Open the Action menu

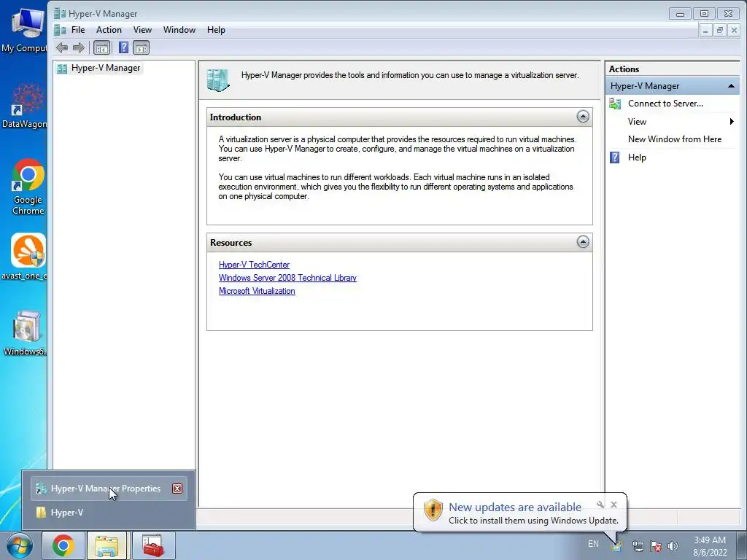pos(109,30)
